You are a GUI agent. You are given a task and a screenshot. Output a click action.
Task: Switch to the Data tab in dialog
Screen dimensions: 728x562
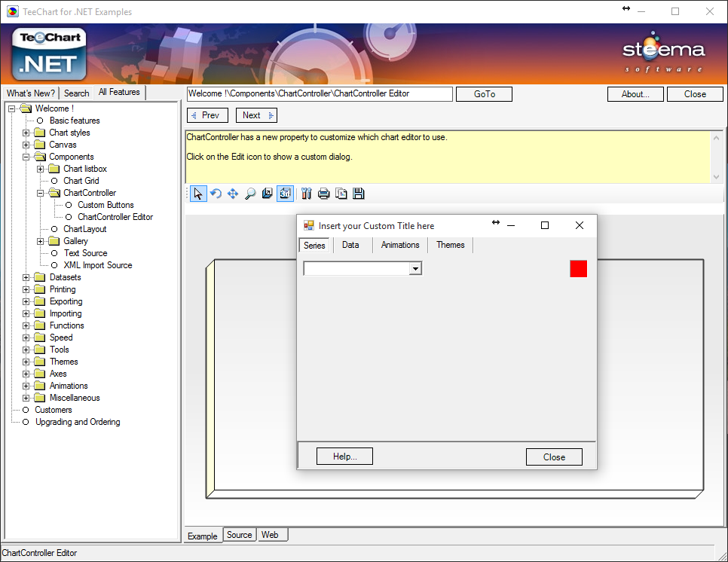(x=350, y=245)
